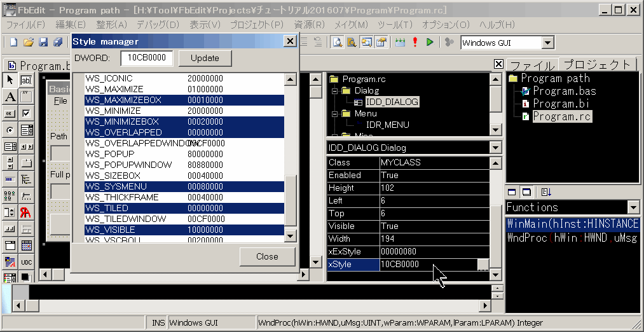Screen dimensions: 644x332
Task: Toggle WS_SIZEBOX style row
Action: tap(184, 176)
